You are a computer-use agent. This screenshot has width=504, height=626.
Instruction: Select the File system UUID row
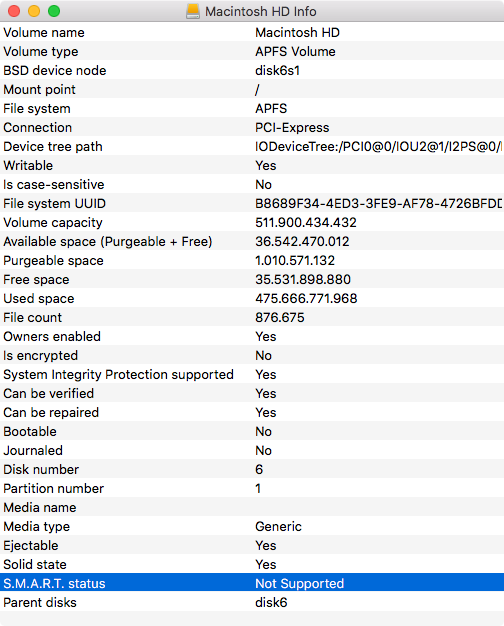coord(252,203)
